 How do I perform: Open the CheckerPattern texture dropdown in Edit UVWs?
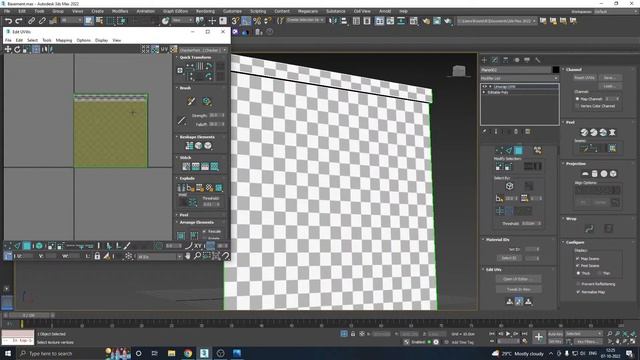[x=203, y=50]
